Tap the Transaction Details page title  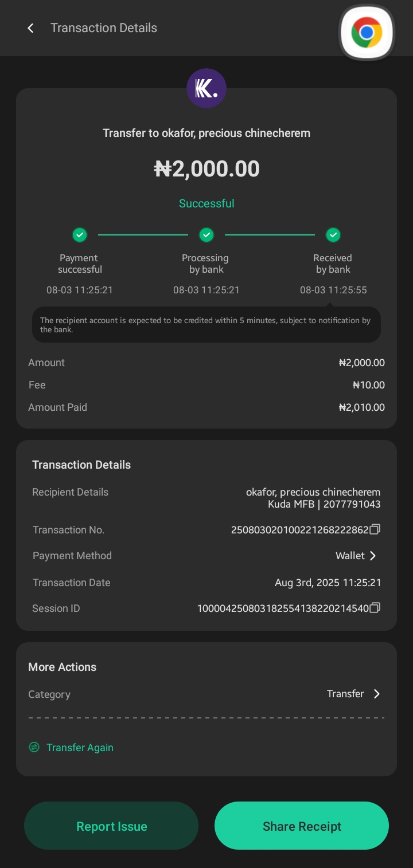[104, 28]
